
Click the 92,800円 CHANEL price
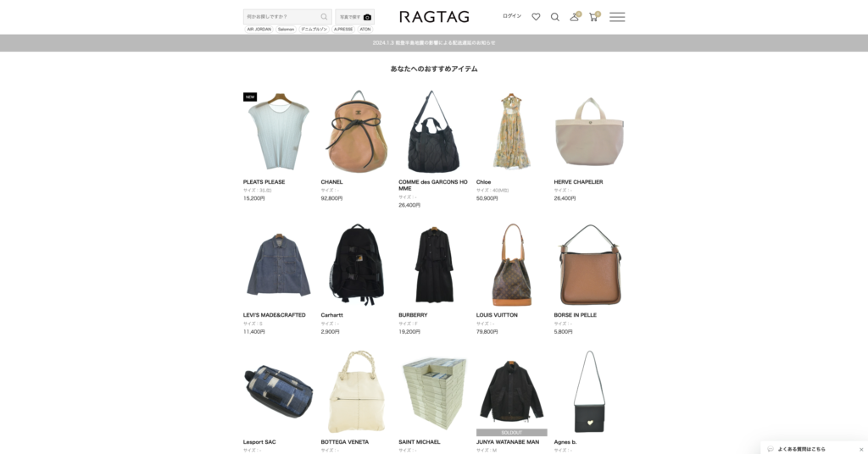tap(331, 198)
